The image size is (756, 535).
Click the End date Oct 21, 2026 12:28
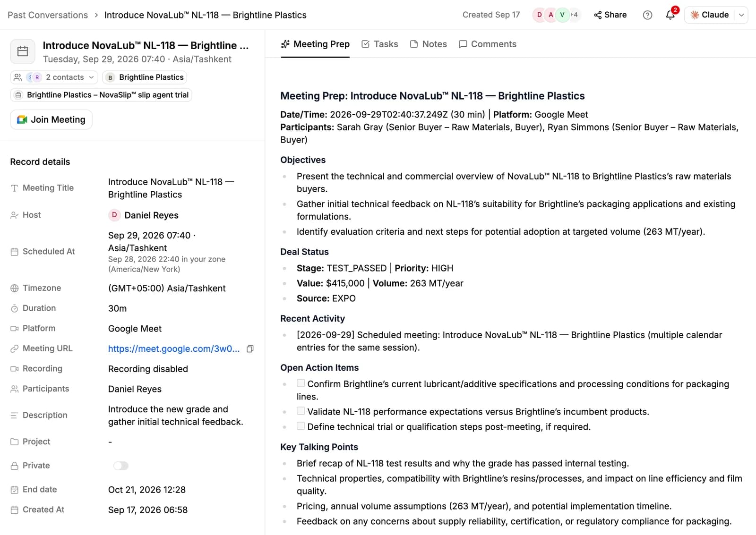(x=147, y=490)
